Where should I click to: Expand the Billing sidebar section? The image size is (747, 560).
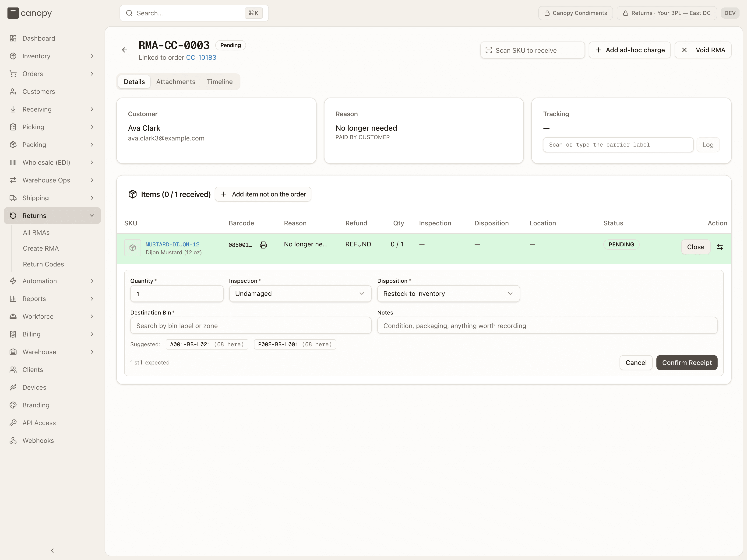click(x=52, y=334)
